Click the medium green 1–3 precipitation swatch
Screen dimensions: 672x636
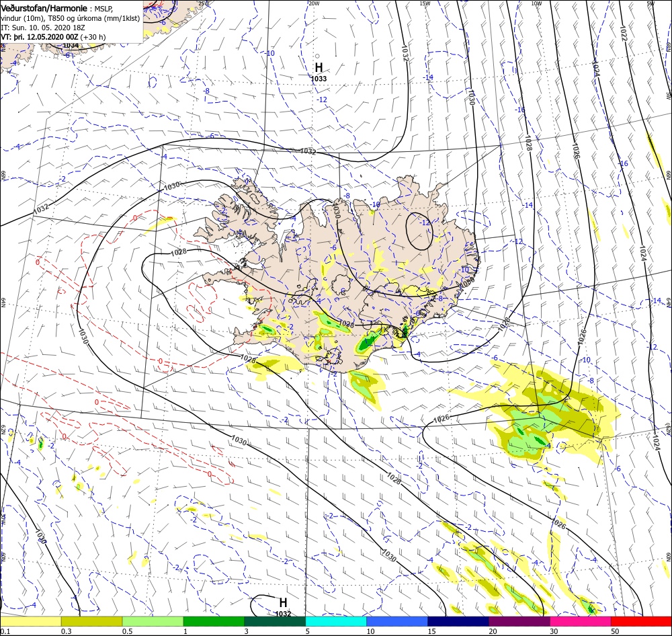click(214, 621)
